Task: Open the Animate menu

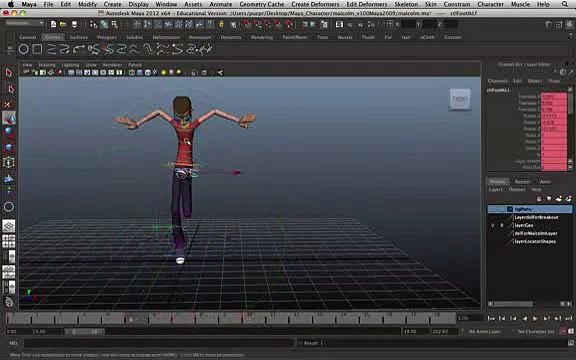Action: click(x=220, y=4)
